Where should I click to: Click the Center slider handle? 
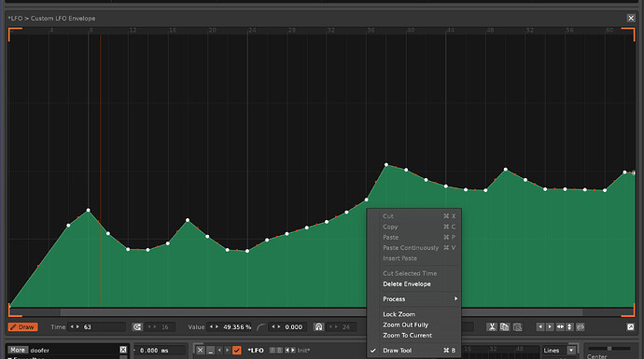point(609,349)
